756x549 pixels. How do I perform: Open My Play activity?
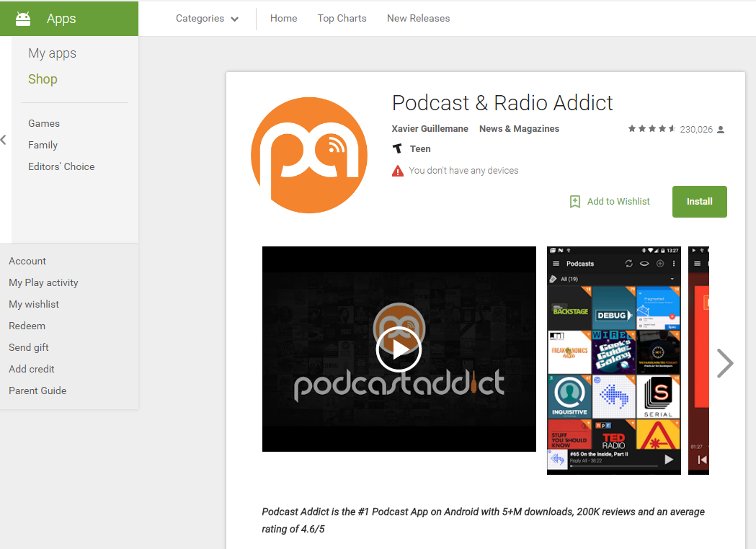tap(43, 282)
